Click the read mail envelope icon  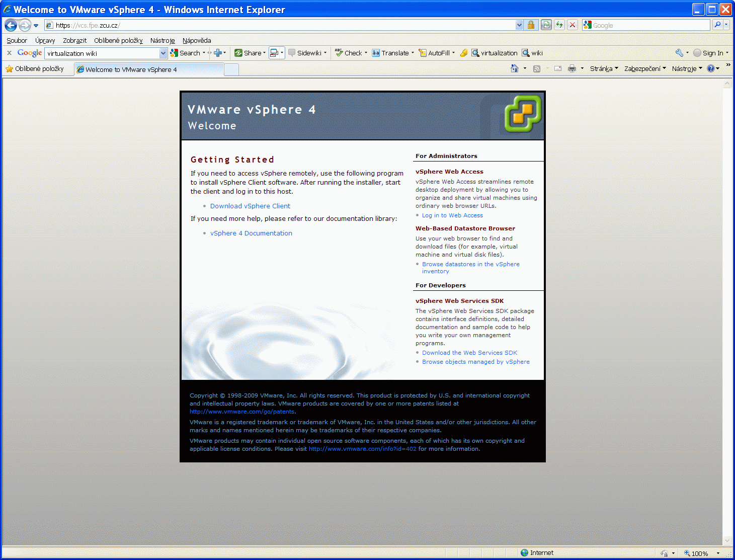coord(558,69)
